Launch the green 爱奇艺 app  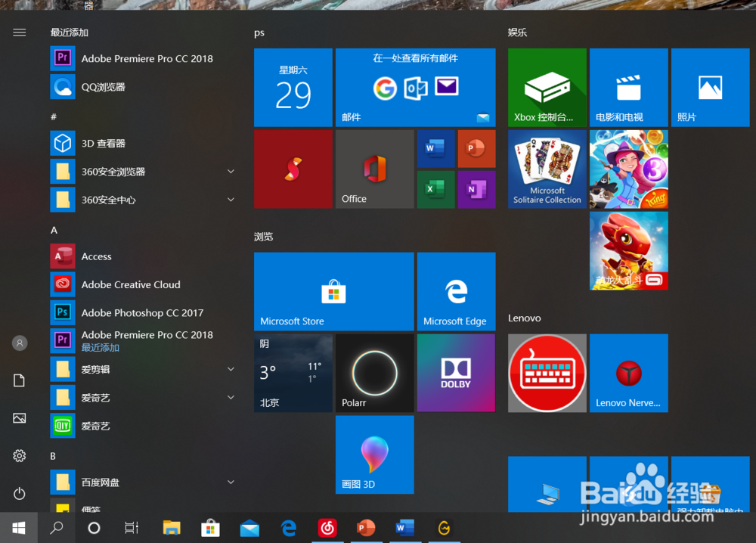pos(143,426)
